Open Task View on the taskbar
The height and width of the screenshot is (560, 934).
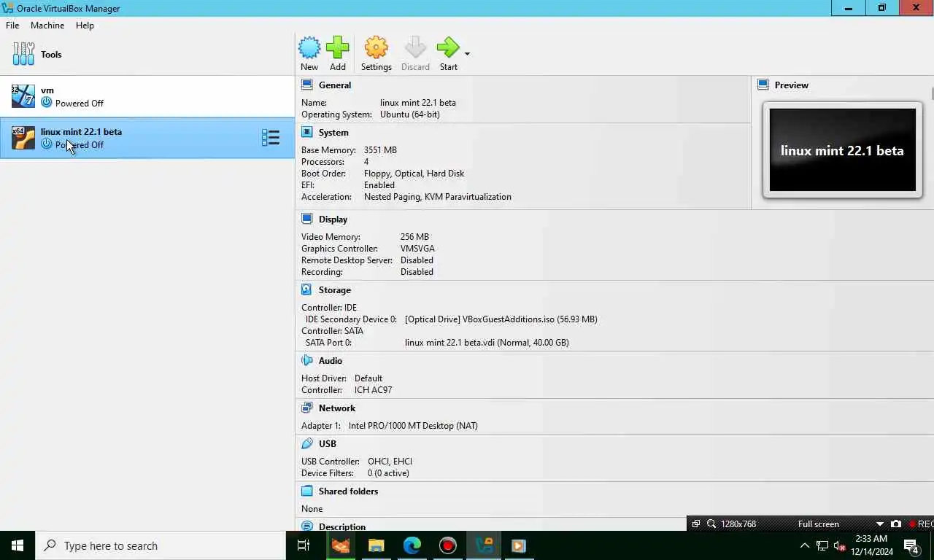tap(304, 545)
